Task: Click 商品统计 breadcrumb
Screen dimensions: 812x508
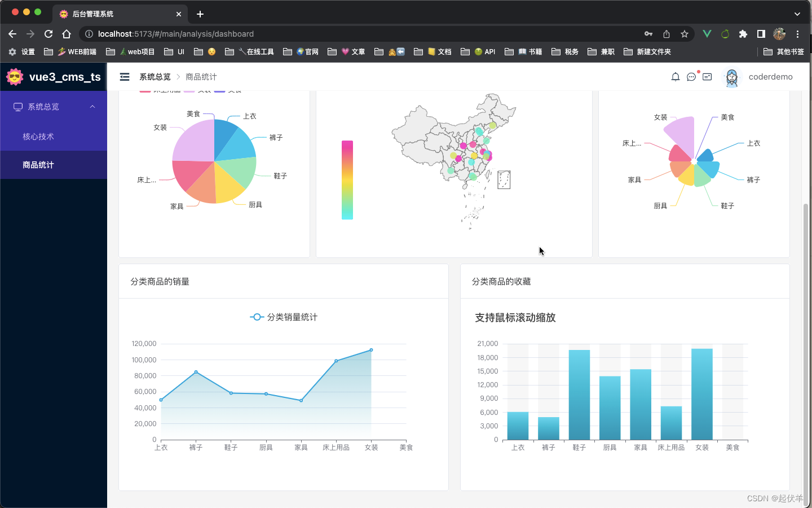Action: pyautogui.click(x=201, y=77)
